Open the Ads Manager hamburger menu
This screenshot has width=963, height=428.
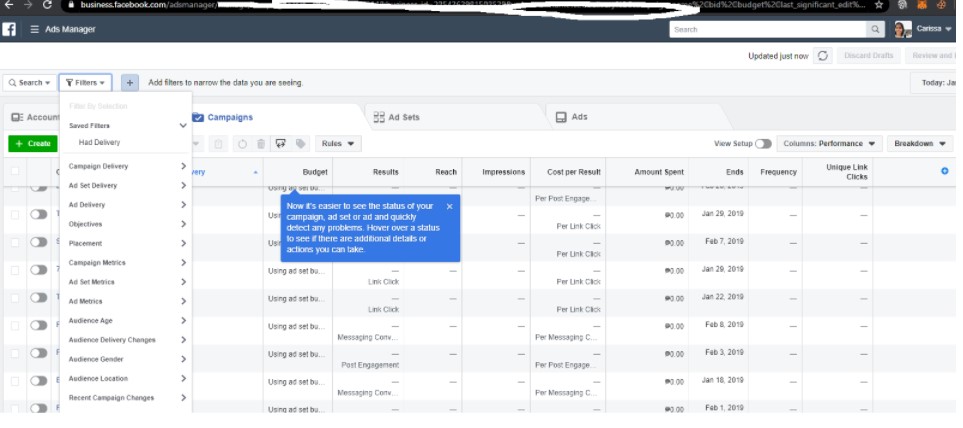click(34, 29)
